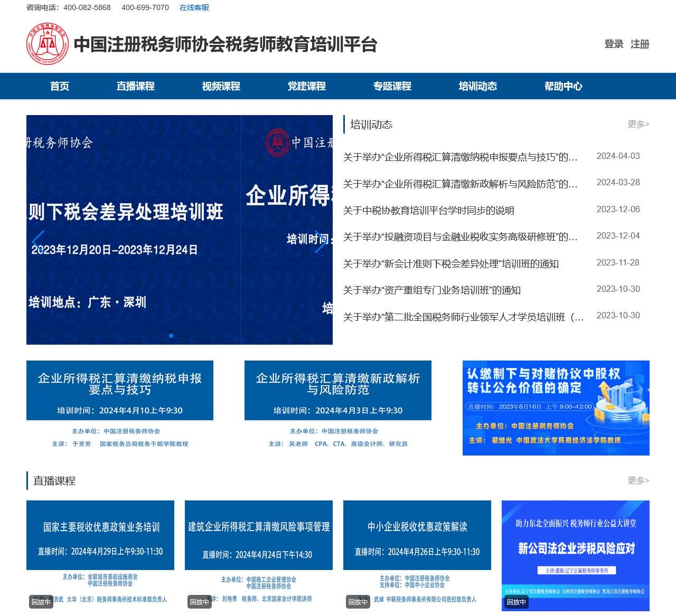676x616 pixels.
Task: Open news on 纳税申报要点与技巧 dated 2024-04-03
Action: click(461, 157)
